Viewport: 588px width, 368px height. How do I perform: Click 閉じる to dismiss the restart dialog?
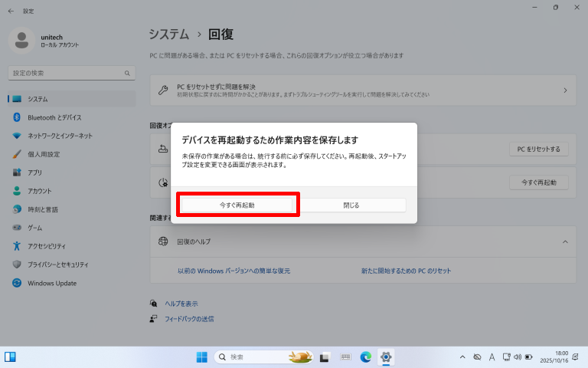[x=351, y=205]
